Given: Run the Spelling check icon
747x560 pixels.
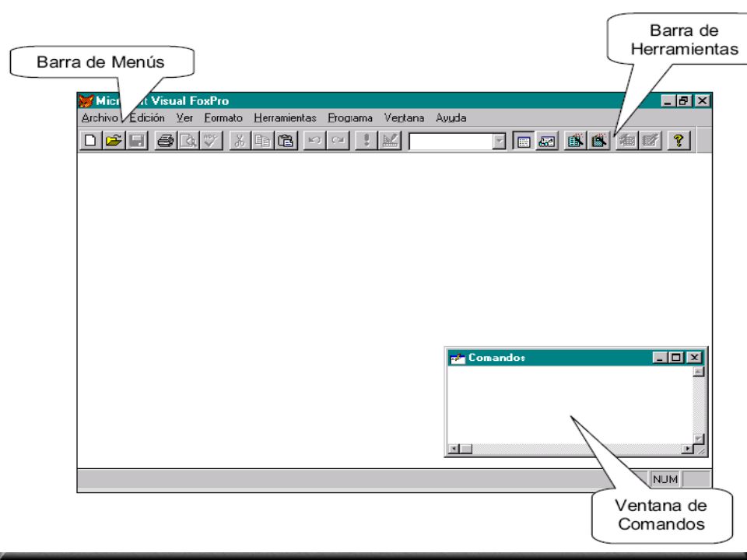Looking at the screenshot, I should pyautogui.click(x=211, y=141).
